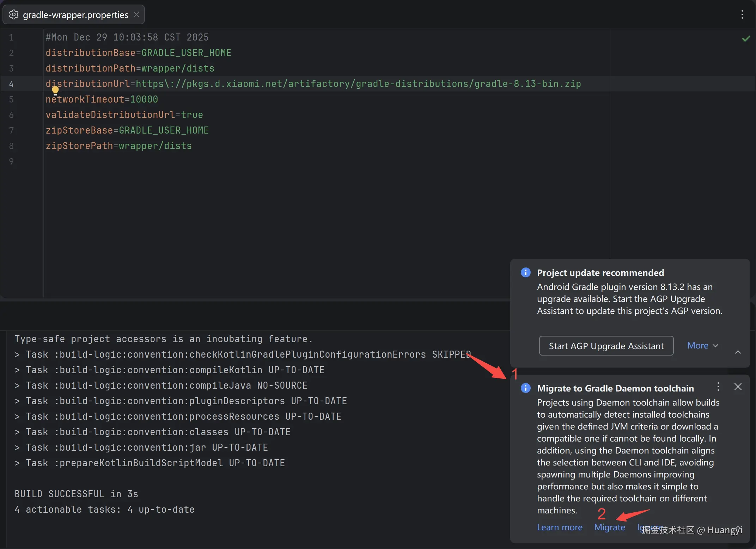
Task: Dismiss the Migrate to Gradle Daemon toolchain notification
Action: (x=738, y=387)
